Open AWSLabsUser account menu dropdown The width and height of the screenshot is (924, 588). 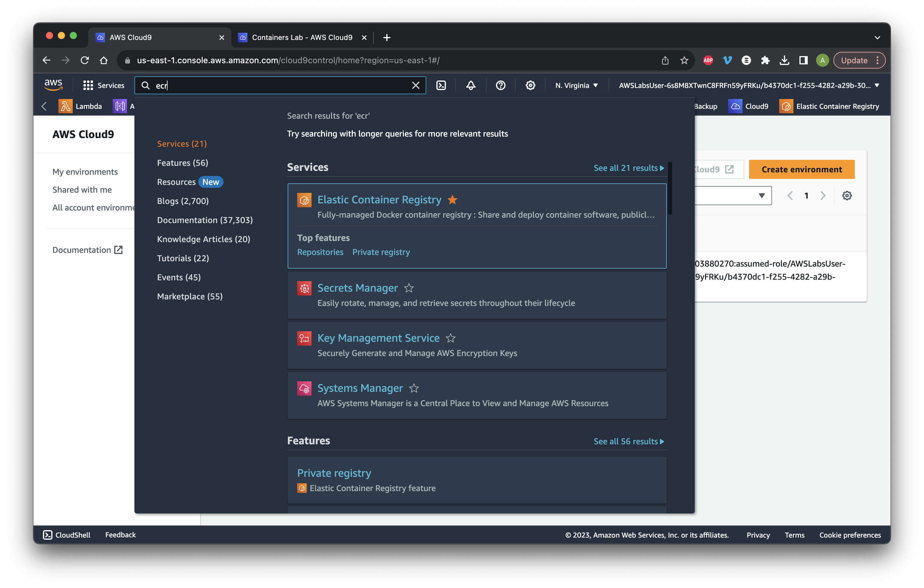[749, 85]
